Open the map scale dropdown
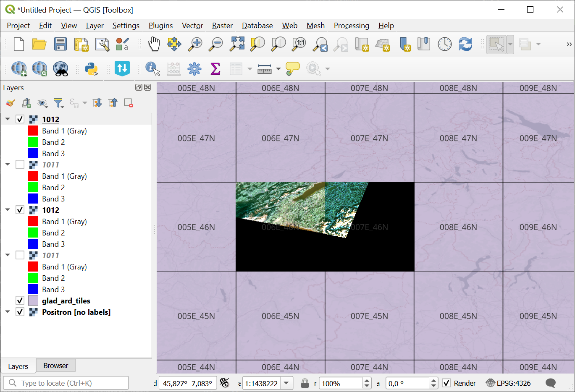This screenshot has width=575, height=392. point(286,383)
